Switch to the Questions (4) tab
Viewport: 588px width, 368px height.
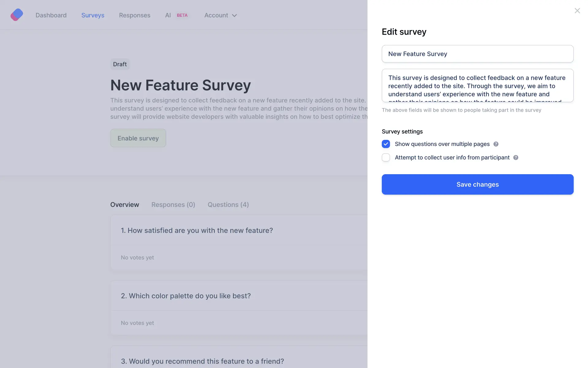228,205
